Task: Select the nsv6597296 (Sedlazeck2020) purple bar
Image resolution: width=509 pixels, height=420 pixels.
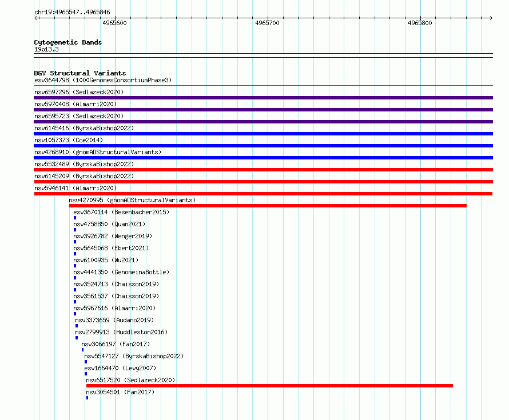Action: (263, 98)
